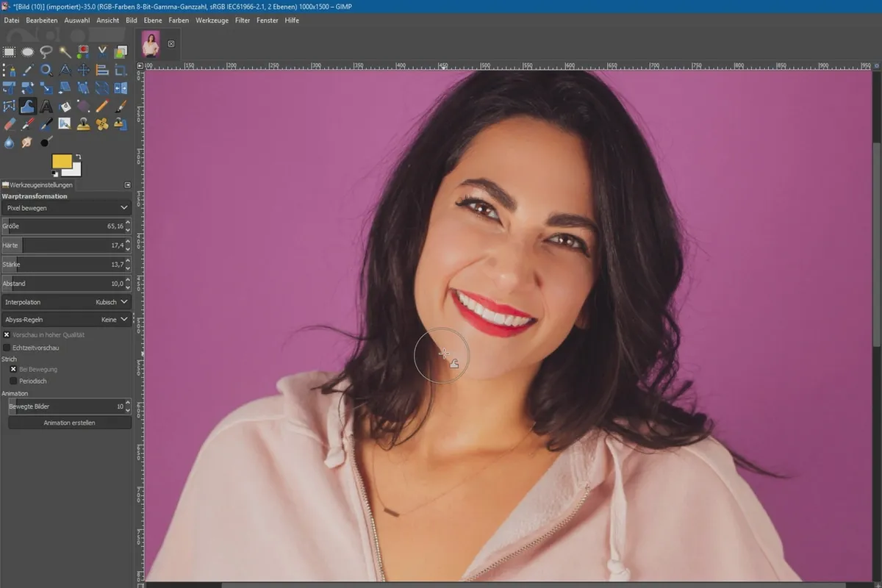
Task: Select the Measure compass tool
Action: [65, 70]
